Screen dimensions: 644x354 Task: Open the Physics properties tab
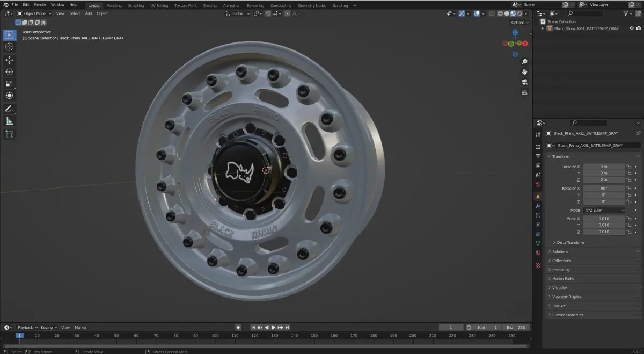click(538, 225)
